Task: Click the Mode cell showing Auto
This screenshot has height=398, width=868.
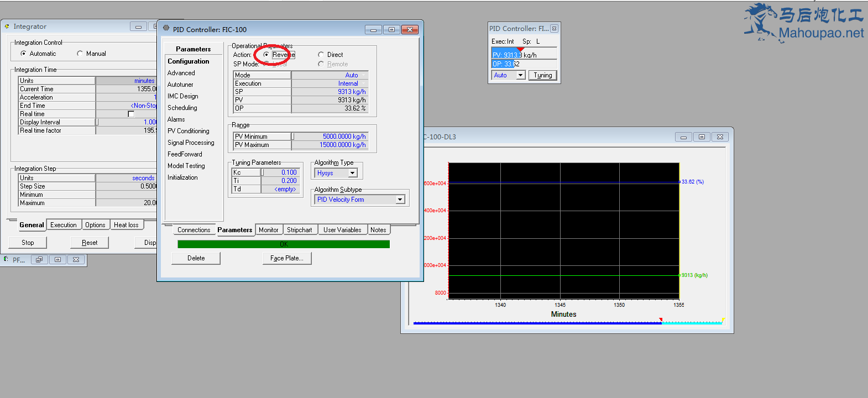Action: pos(330,75)
